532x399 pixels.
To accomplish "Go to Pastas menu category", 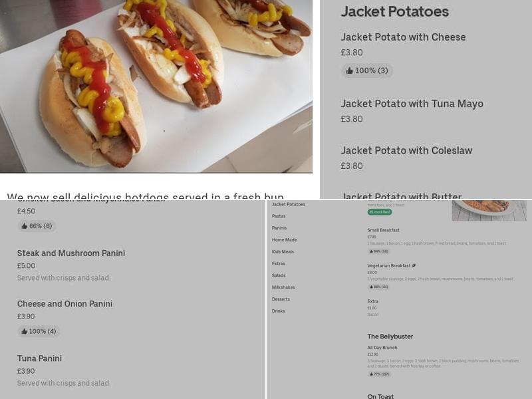I will point(279,216).
